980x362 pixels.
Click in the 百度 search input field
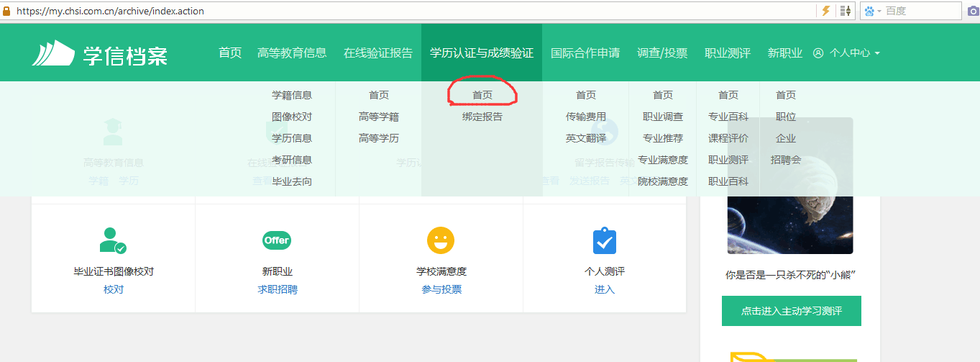point(920,11)
